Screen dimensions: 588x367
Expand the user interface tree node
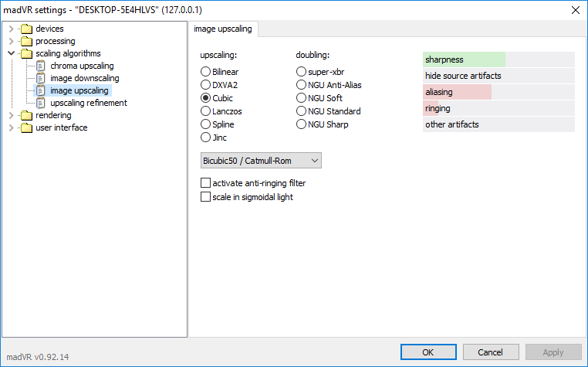(12, 127)
